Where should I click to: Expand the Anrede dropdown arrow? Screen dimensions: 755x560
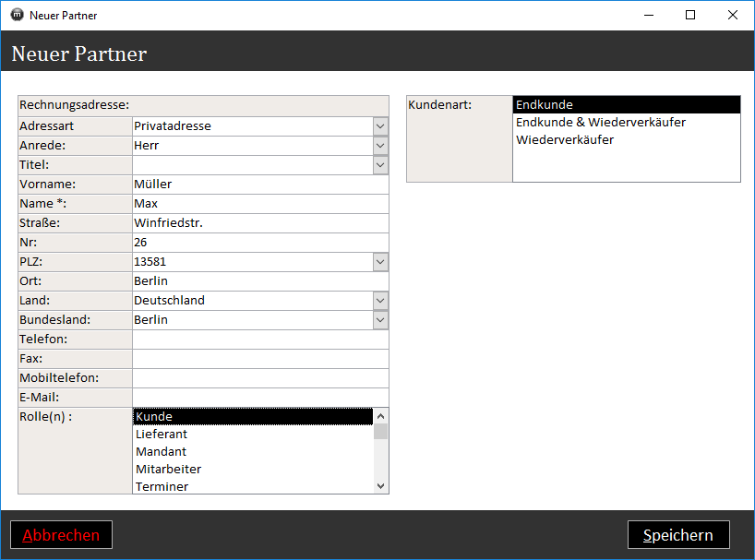coord(380,145)
